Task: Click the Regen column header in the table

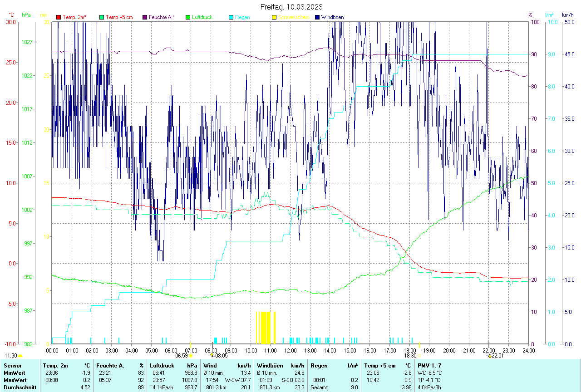Action: click(x=318, y=365)
